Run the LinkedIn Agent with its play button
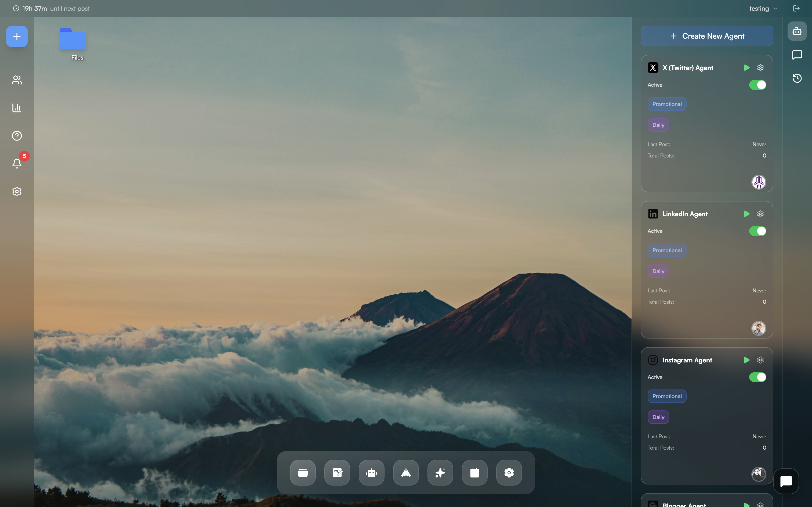This screenshot has width=812, height=507. click(x=746, y=214)
